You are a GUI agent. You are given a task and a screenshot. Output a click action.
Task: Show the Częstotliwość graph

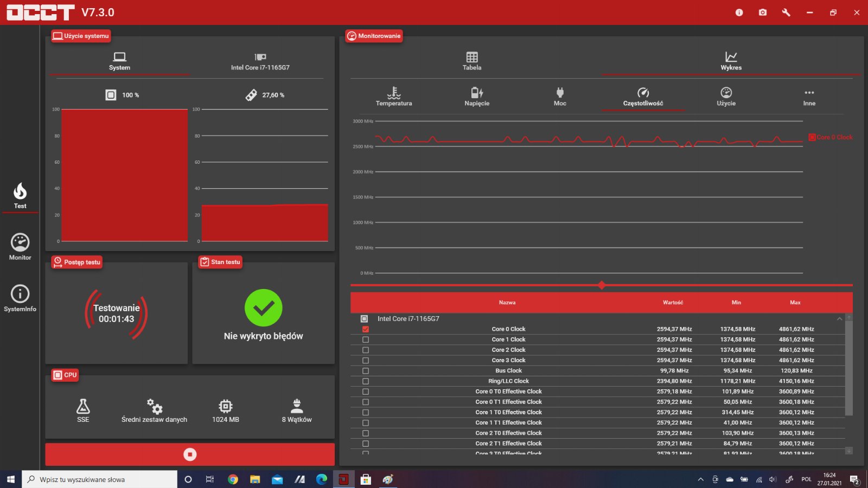pyautogui.click(x=643, y=97)
